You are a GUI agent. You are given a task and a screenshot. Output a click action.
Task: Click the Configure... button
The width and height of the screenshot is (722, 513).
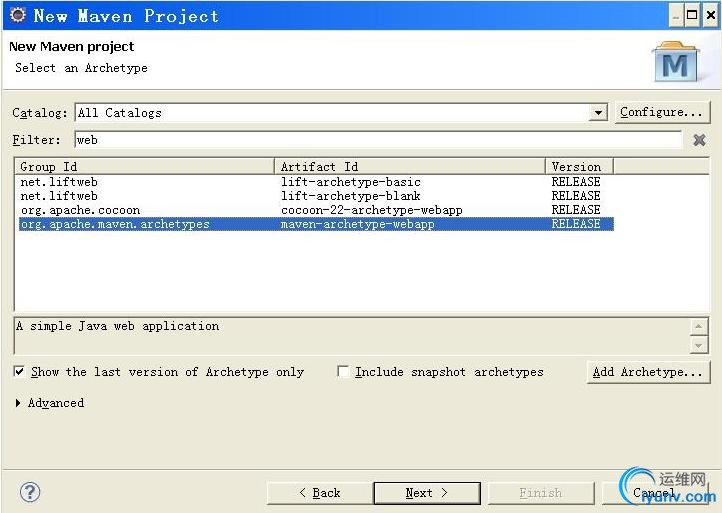pyautogui.click(x=662, y=112)
